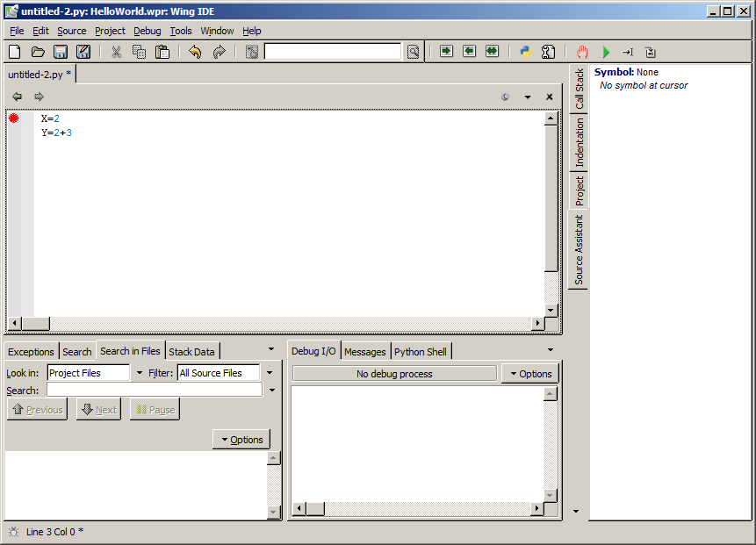Viewport: 756px width, 545px height.
Task: Toggle the red breakpoint on line 1
Action: tap(14, 118)
